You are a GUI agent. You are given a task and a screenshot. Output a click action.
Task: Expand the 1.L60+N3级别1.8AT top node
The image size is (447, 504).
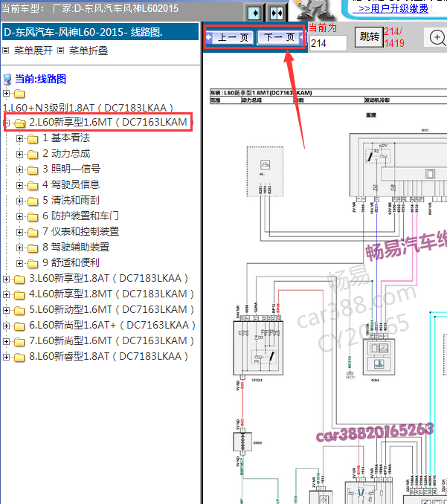(6, 93)
